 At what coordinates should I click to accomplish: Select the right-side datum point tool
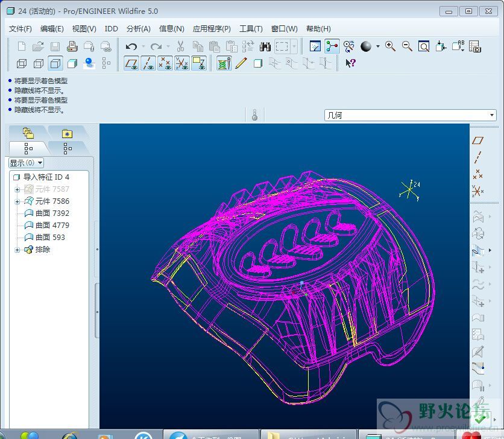click(x=477, y=174)
